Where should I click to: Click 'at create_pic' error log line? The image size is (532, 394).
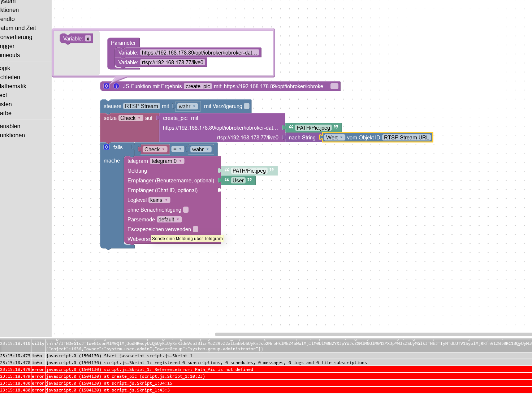pos(266,376)
